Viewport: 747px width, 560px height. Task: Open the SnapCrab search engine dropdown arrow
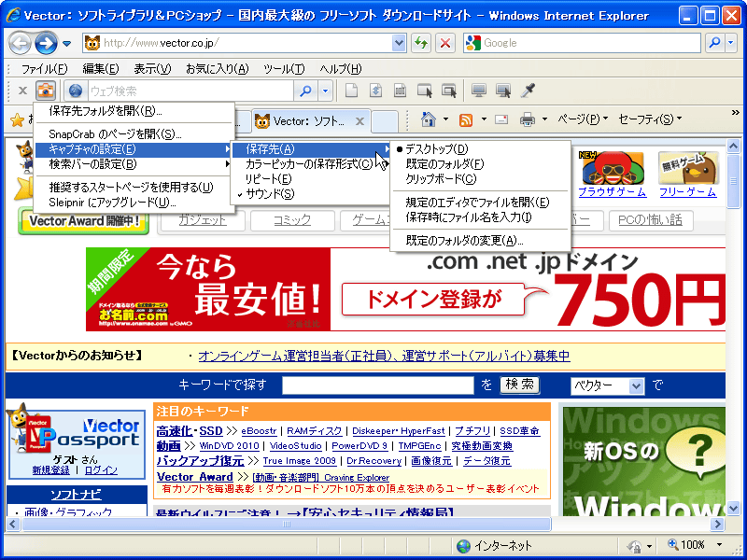tap(325, 91)
